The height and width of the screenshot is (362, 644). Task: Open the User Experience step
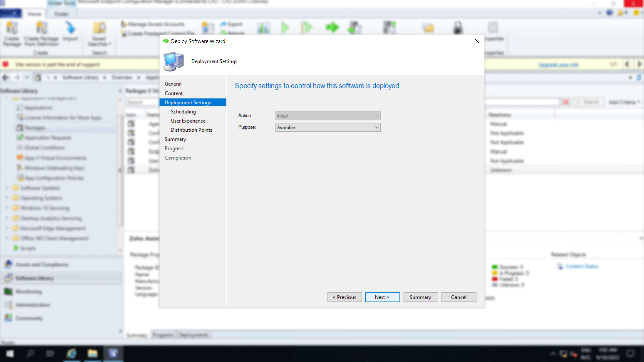click(188, 121)
